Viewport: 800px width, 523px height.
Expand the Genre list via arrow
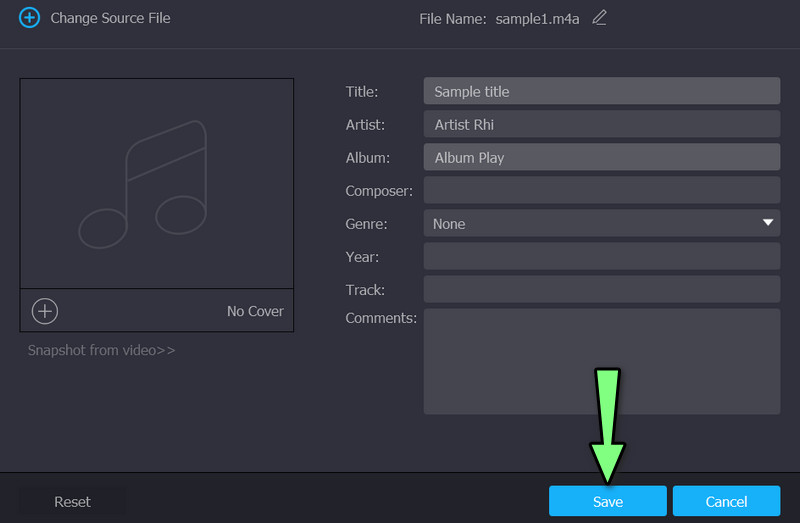pos(768,223)
